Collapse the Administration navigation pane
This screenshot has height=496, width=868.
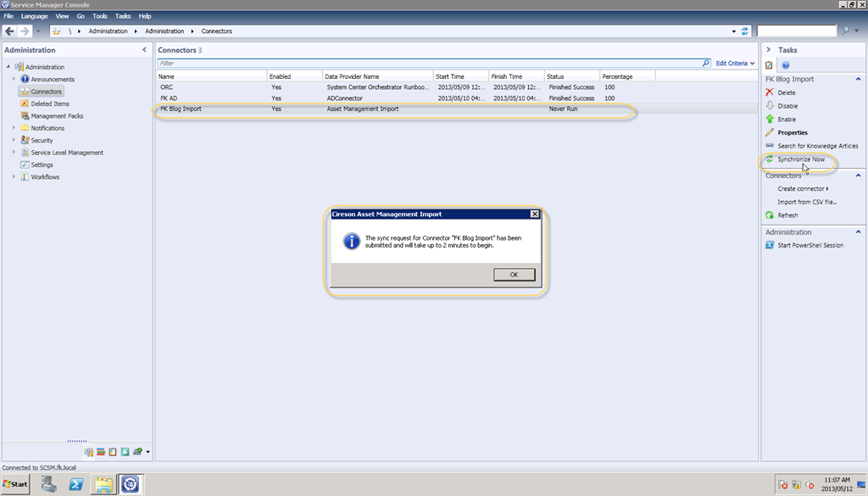pyautogui.click(x=144, y=50)
